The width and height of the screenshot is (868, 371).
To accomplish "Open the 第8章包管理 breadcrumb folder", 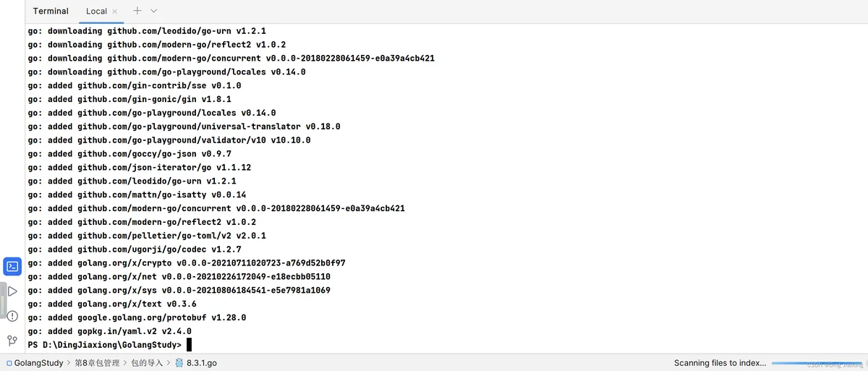I will pyautogui.click(x=97, y=363).
